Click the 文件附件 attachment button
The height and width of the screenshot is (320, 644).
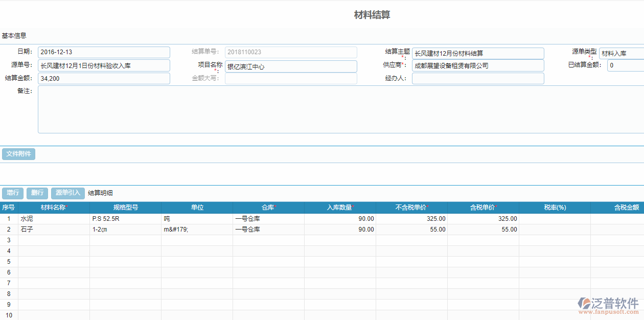[x=18, y=154]
